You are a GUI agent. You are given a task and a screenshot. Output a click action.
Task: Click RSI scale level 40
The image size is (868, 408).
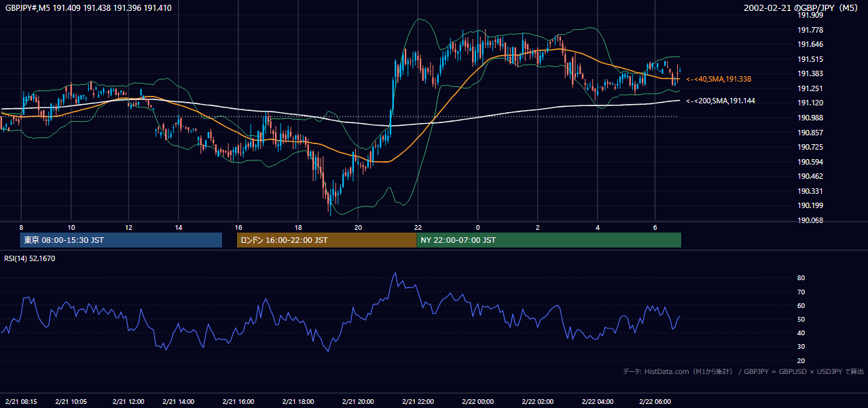pos(801,333)
